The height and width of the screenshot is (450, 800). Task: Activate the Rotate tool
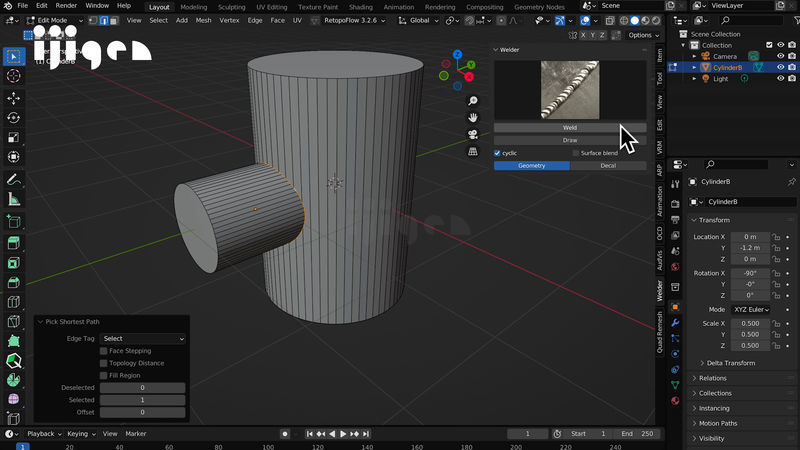[13, 118]
